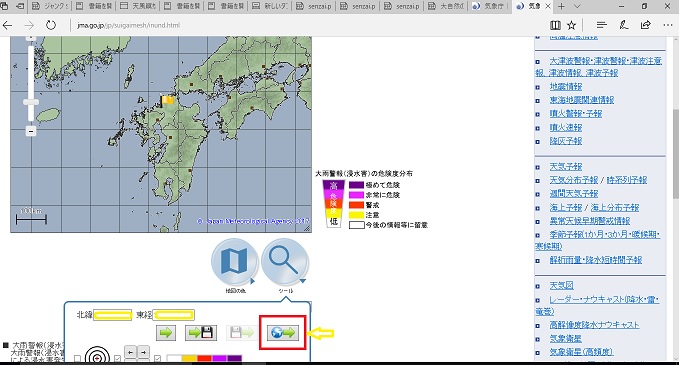This screenshot has width=679, height=365.
Task: Open the 時系列予報 link
Action: (x=627, y=180)
